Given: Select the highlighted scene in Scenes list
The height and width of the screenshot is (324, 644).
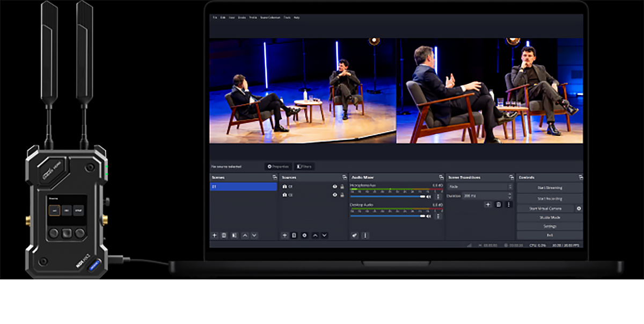Looking at the screenshot, I should [243, 186].
